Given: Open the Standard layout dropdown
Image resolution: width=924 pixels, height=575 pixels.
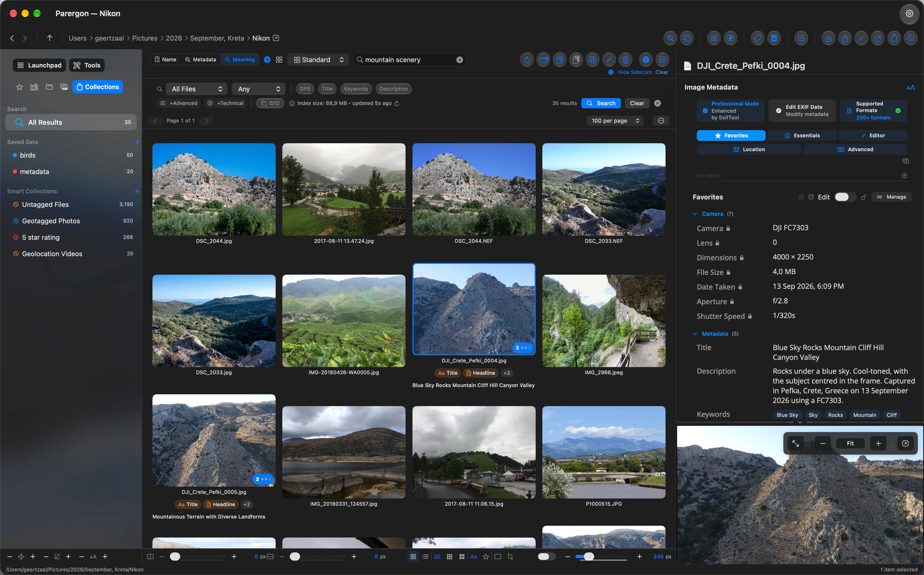Looking at the screenshot, I should tap(318, 60).
